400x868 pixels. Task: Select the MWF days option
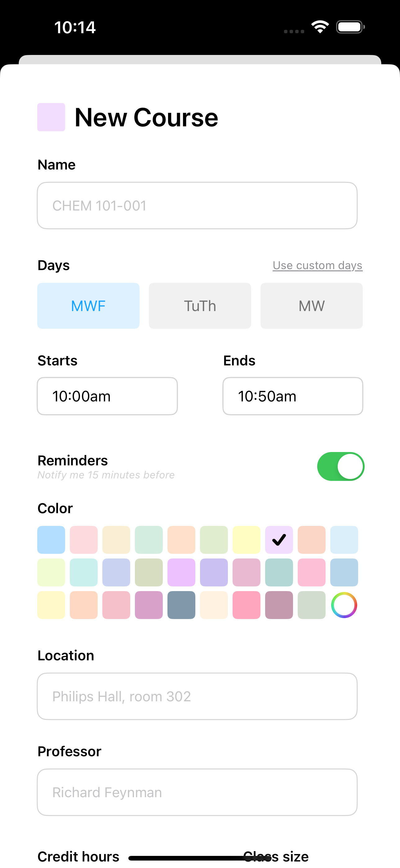[x=88, y=305]
